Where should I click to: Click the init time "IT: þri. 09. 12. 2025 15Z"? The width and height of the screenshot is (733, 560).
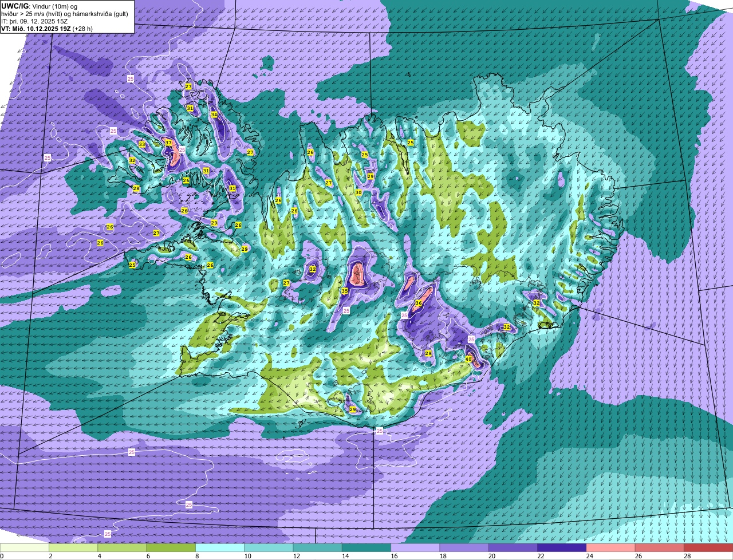pyautogui.click(x=35, y=21)
